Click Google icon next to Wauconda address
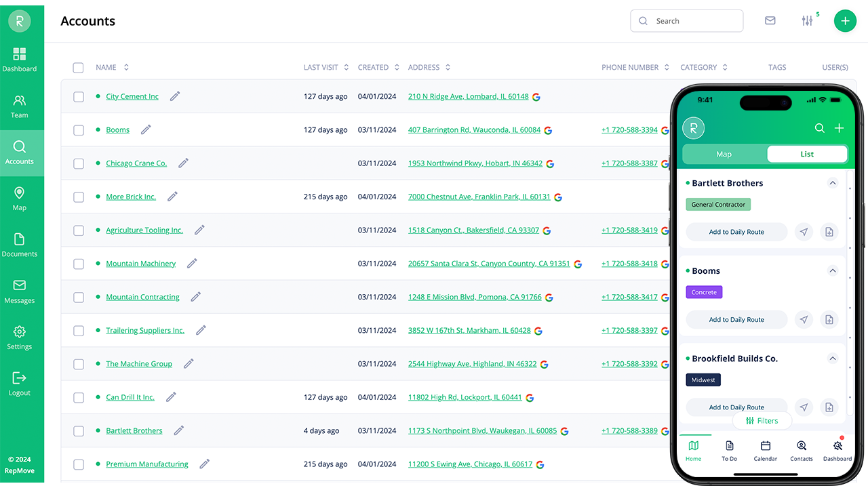The width and height of the screenshot is (868, 488). (548, 130)
